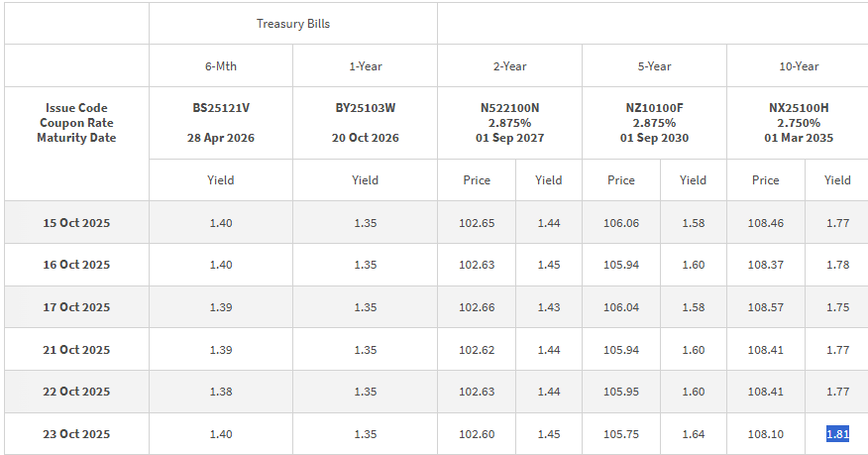
Task: Open issue code NZ10100F
Action: 654,108
